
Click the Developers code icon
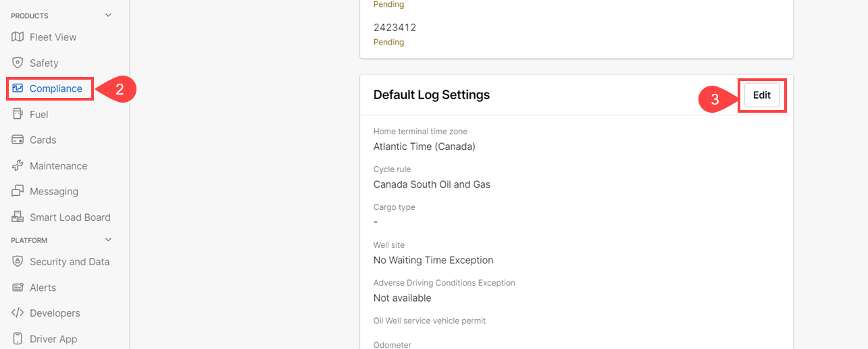pyautogui.click(x=18, y=313)
